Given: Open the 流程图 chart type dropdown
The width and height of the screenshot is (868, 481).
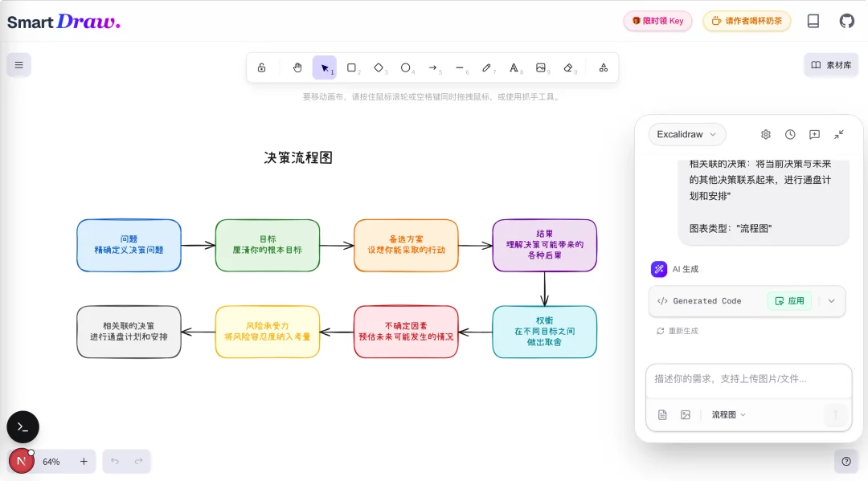Looking at the screenshot, I should 726,414.
